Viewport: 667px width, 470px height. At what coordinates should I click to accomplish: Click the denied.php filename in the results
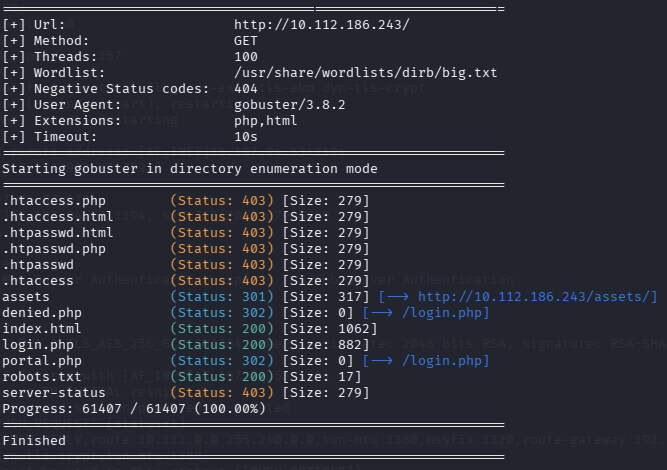tap(44, 313)
